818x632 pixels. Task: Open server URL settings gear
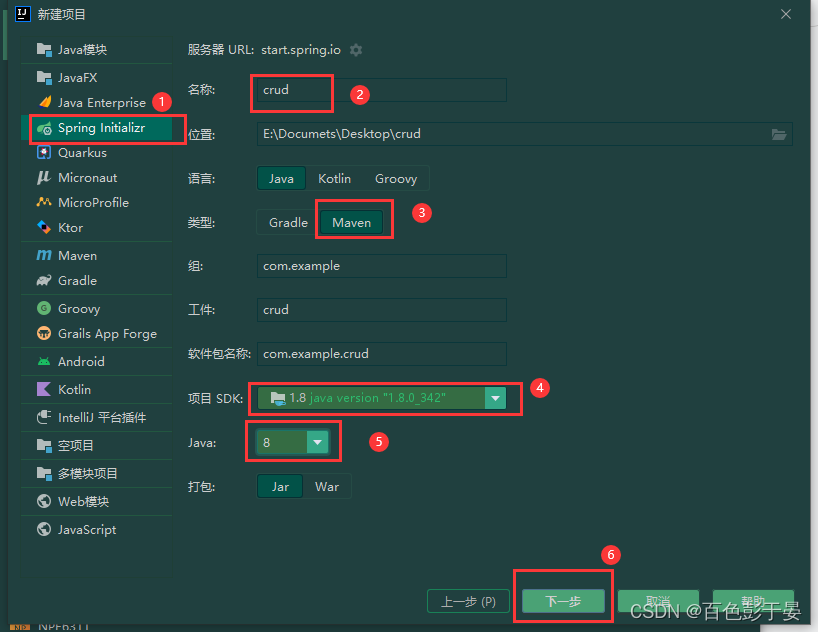click(356, 50)
